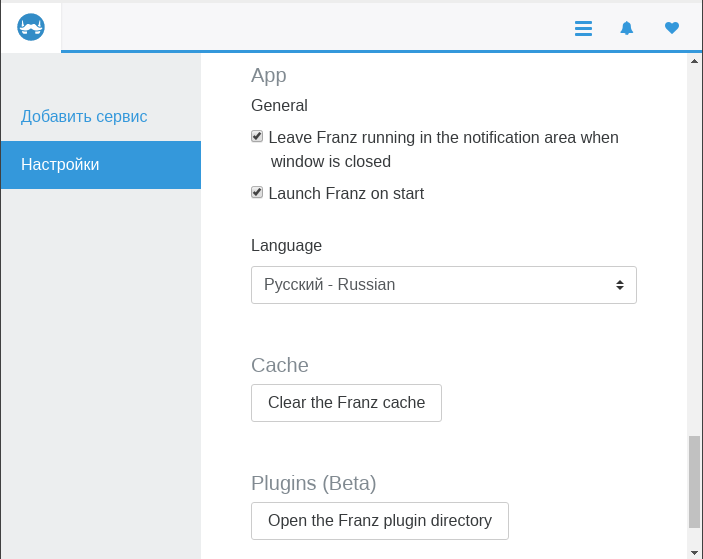Click the Language label
703x559 pixels.
[x=286, y=246]
